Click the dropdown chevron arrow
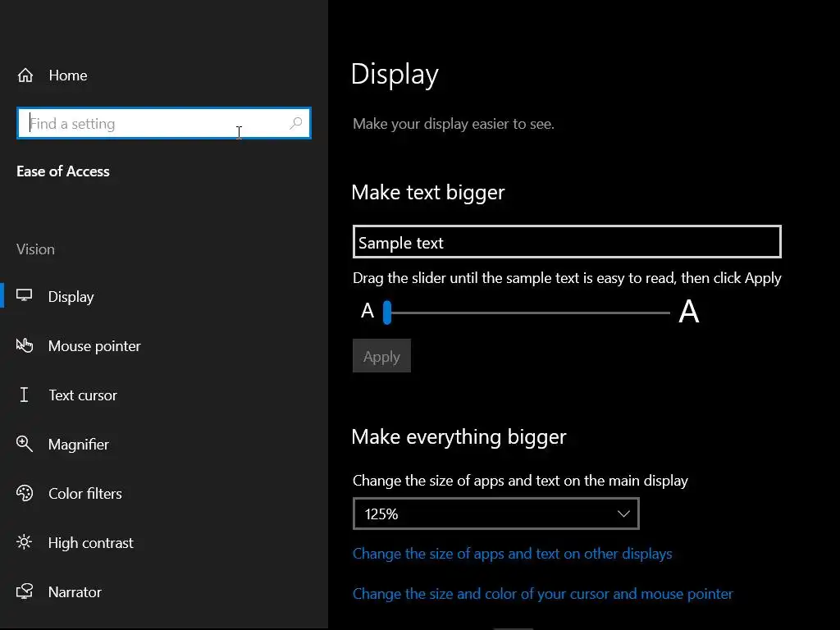This screenshot has width=840, height=630. click(x=623, y=514)
